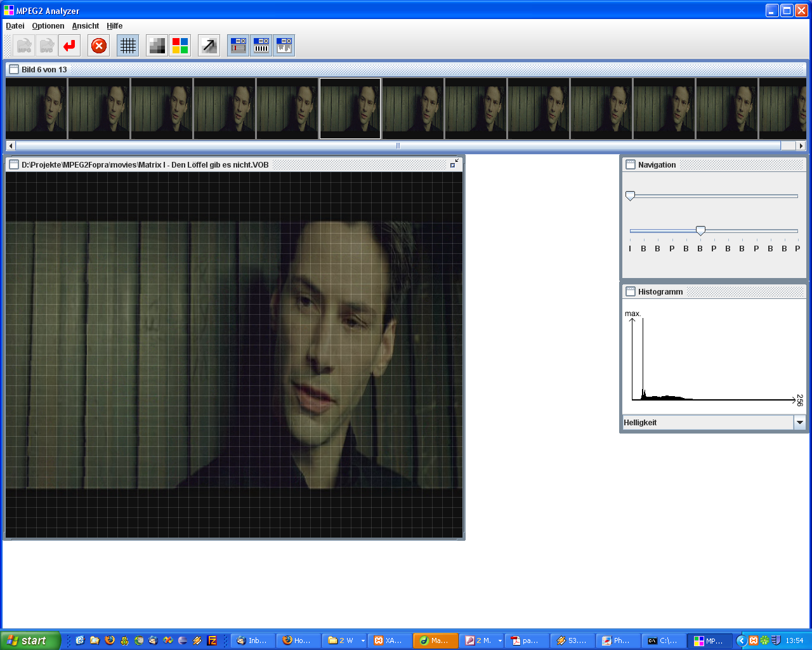Open the Datei menu
The height and width of the screenshot is (650, 812).
15,26
